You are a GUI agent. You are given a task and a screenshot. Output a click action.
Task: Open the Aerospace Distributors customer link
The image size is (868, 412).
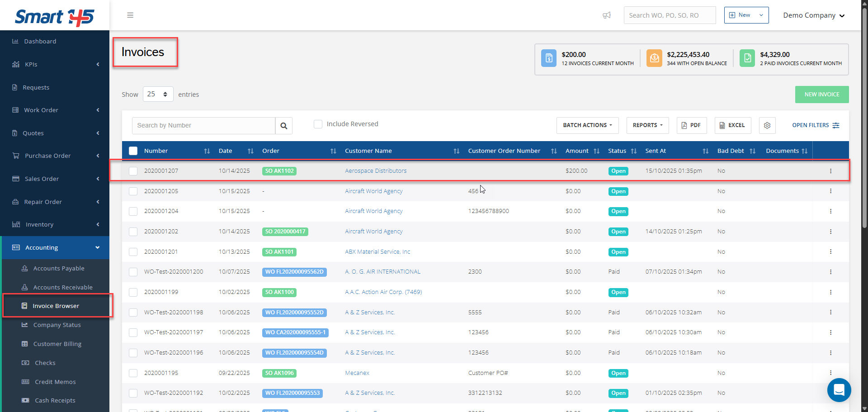(375, 171)
